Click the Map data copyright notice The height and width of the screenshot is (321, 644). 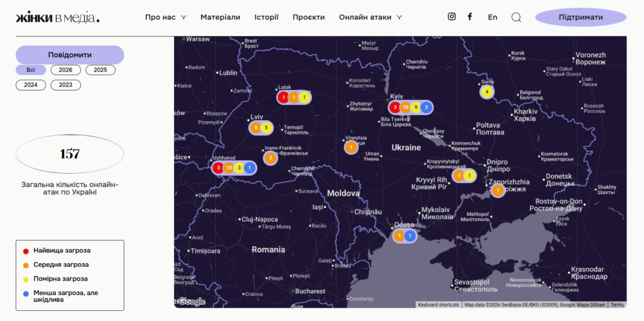click(535, 305)
